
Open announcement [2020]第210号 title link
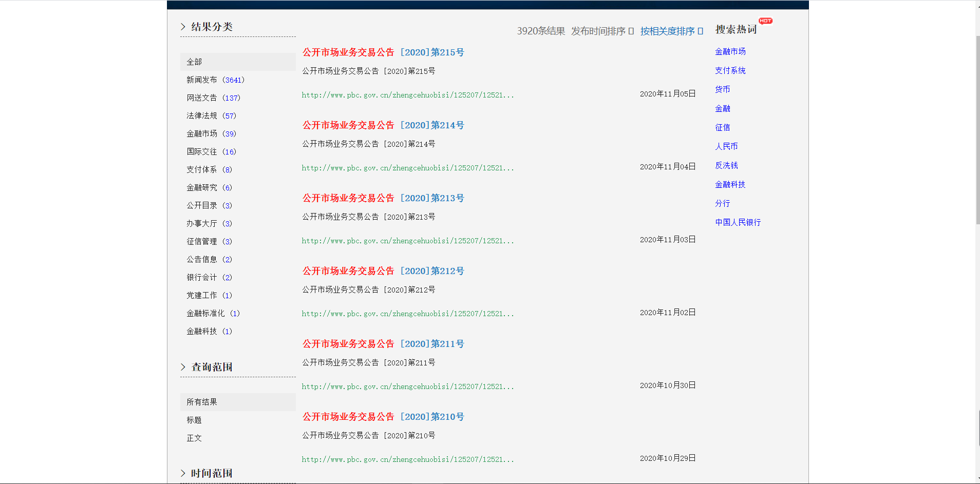[383, 417]
